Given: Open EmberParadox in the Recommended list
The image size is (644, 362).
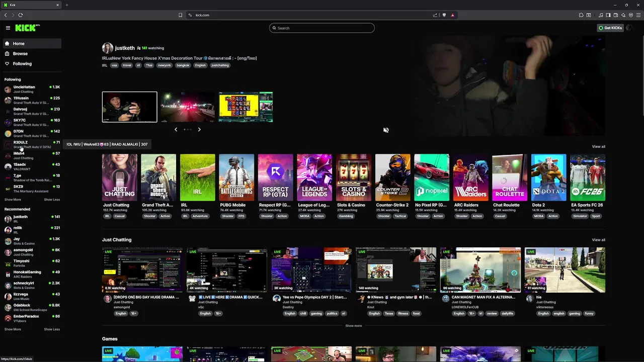Looking at the screenshot, I should tap(32, 318).
